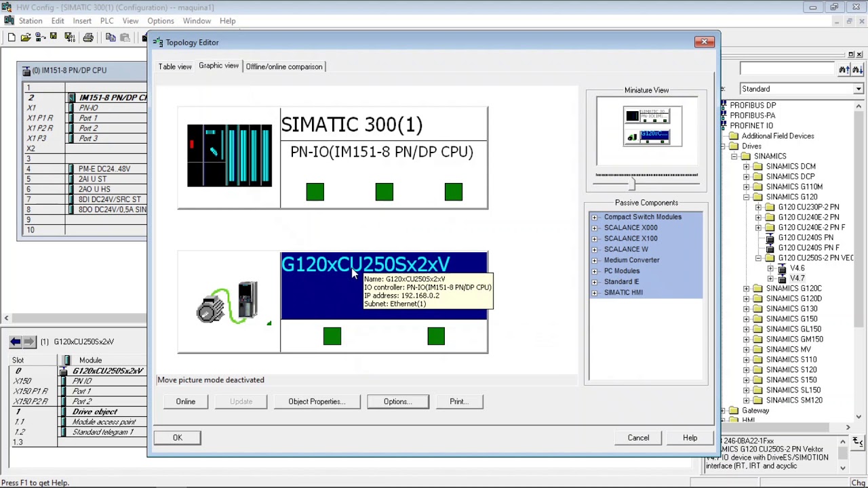
Task: Click third green port of SIMATIC 300(1)
Action: 454,192
